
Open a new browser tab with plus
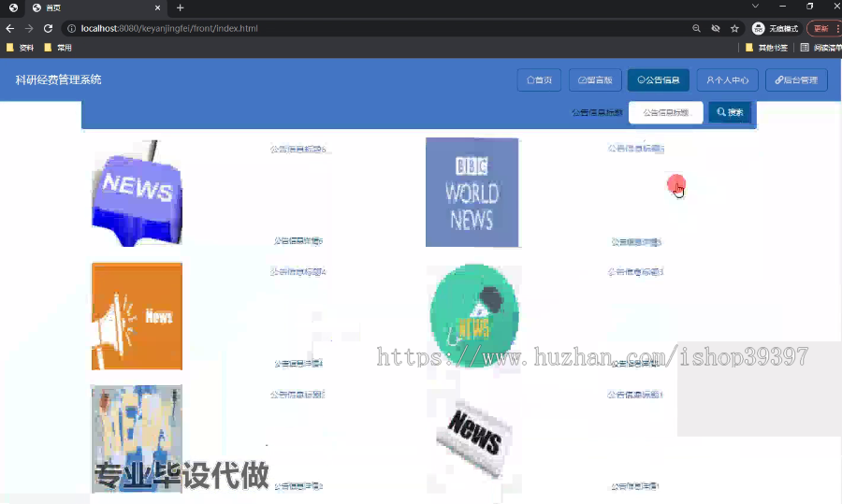(x=180, y=7)
